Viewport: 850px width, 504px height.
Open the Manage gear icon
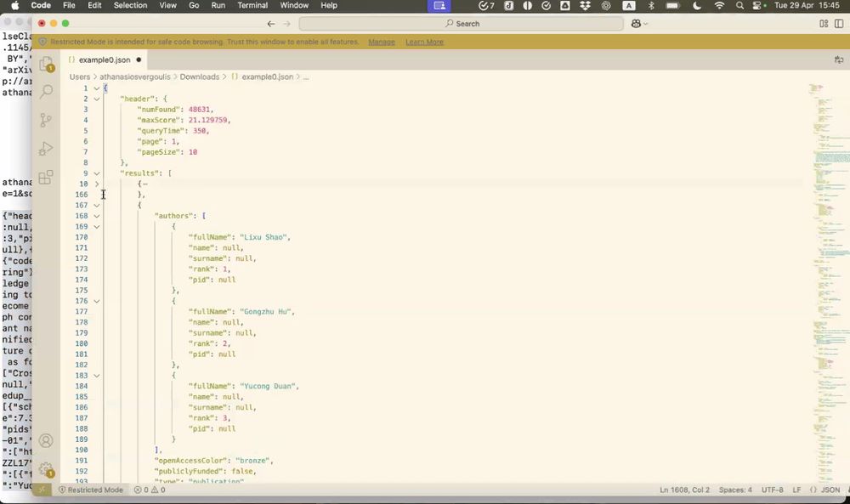click(46, 468)
